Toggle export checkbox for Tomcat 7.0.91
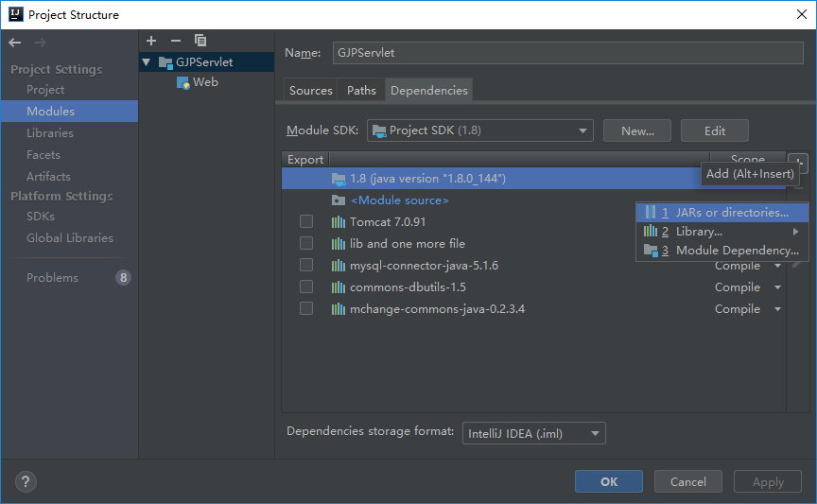 pyautogui.click(x=306, y=221)
